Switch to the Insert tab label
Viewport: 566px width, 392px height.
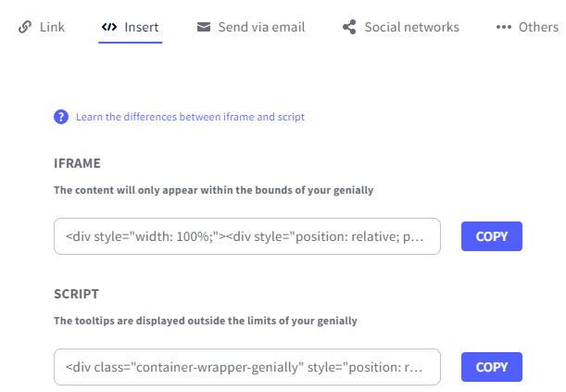point(142,27)
